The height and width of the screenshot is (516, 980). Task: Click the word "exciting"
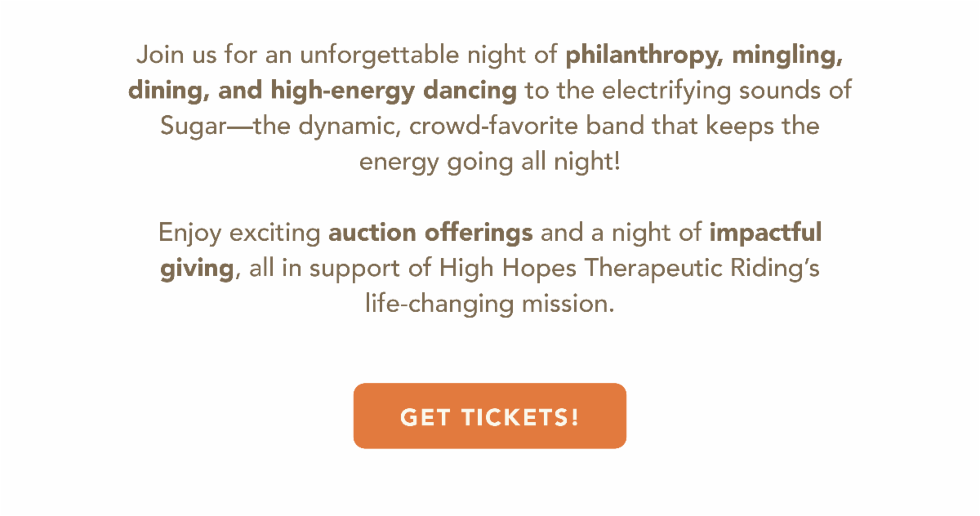point(274,234)
